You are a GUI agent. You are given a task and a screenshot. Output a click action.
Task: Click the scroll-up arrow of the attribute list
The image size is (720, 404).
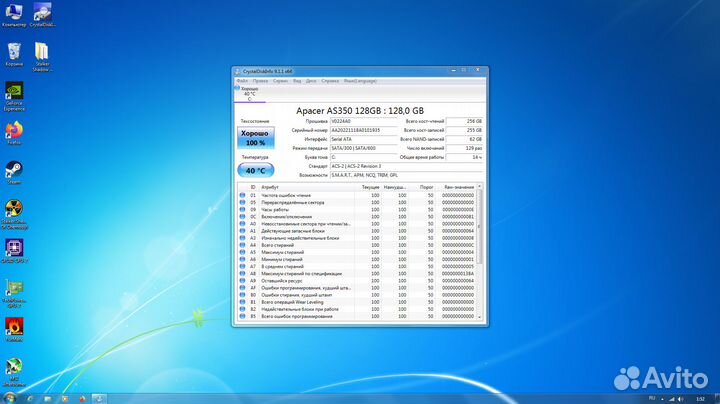point(480,186)
